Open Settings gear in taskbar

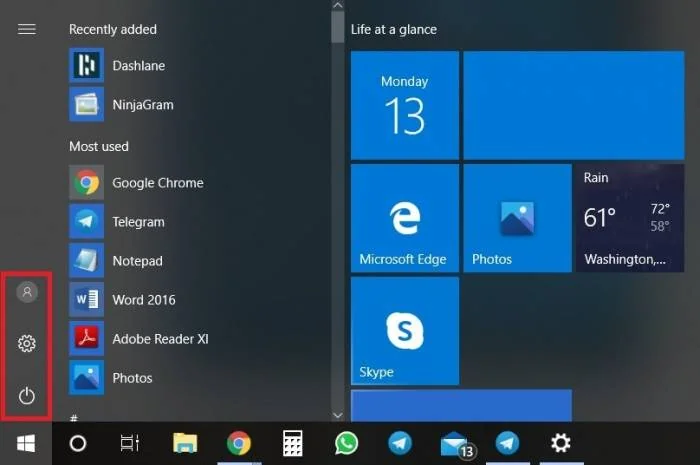[561, 444]
